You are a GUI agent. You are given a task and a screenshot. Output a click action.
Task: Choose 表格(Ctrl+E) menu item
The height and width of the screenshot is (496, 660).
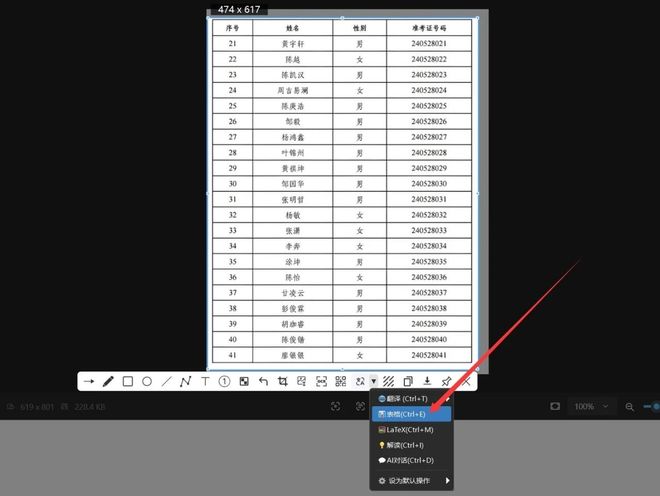pos(411,414)
